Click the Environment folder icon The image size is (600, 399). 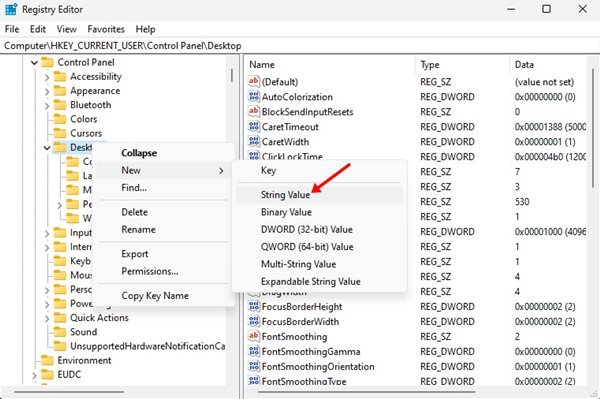tap(47, 360)
